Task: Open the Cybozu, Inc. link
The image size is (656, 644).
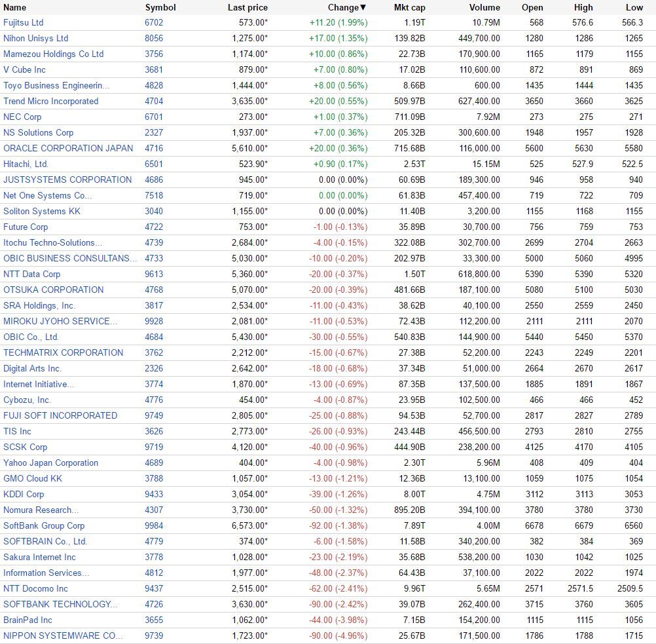Action: [x=27, y=400]
